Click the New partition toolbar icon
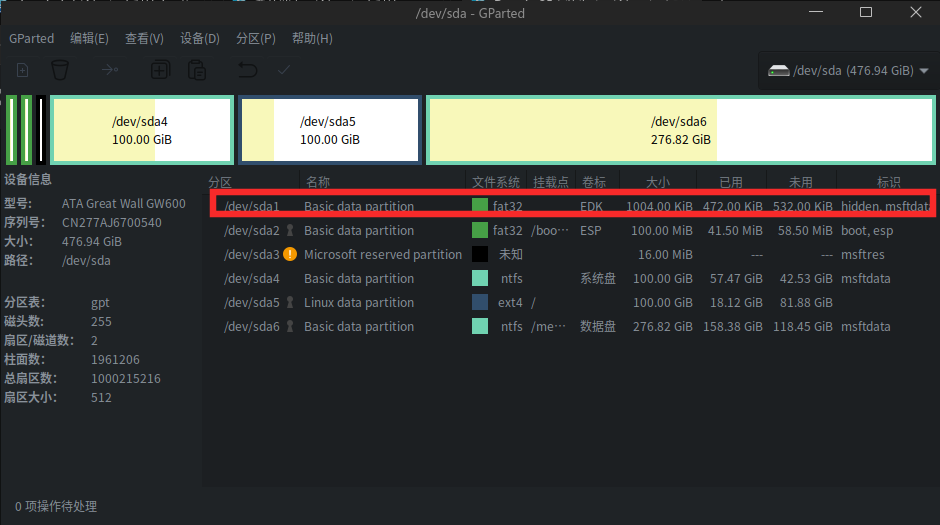This screenshot has height=525, width=940. click(x=22, y=71)
